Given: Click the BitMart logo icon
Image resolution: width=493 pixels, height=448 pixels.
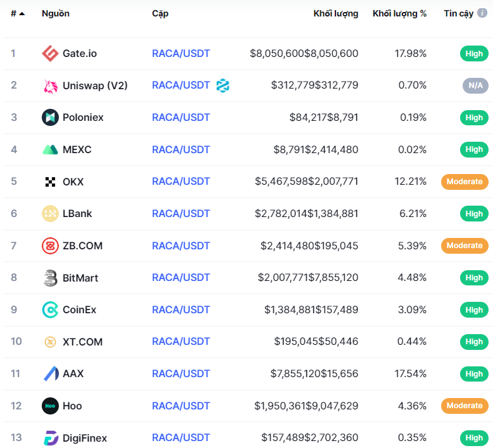Looking at the screenshot, I should [50, 278].
